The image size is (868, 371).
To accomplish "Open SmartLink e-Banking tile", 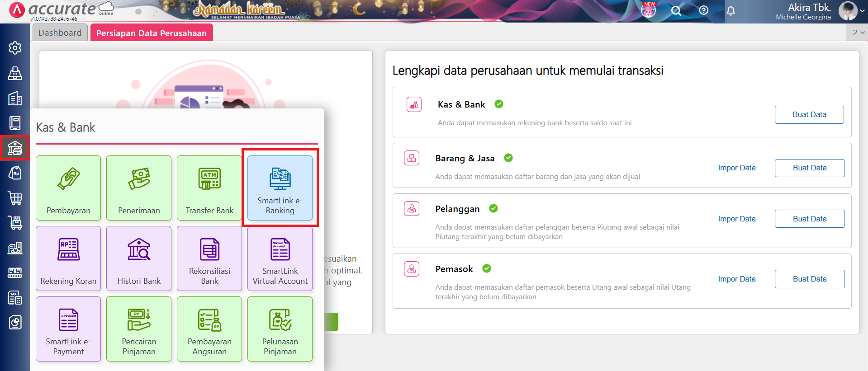I will click(280, 188).
